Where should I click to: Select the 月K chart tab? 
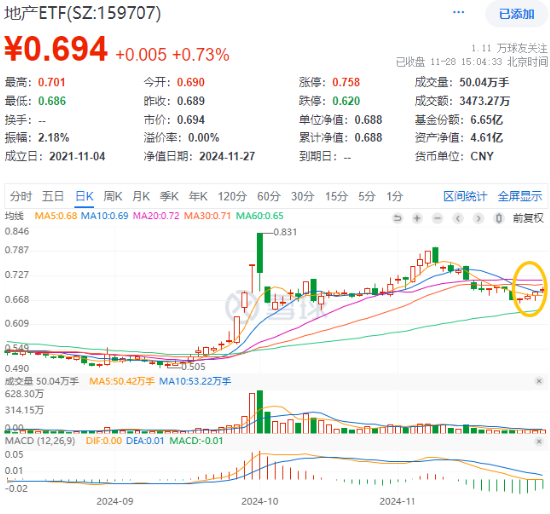(141, 196)
